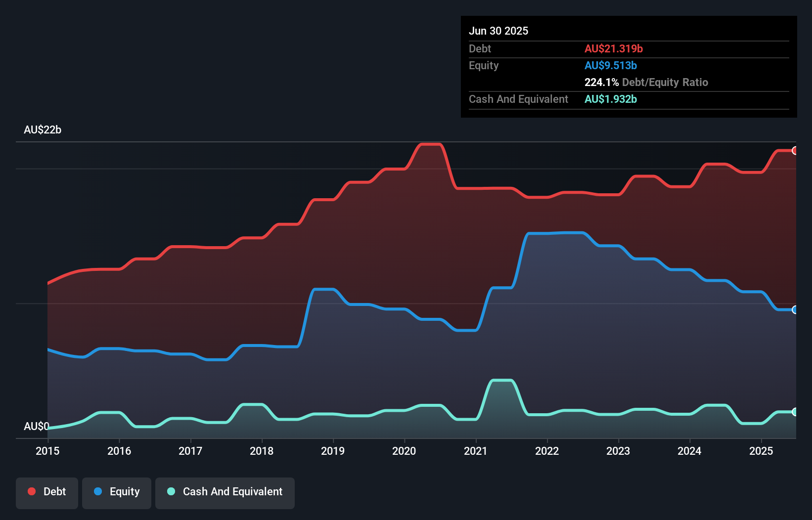
Task: Click the teal dot in Cash legend
Action: (x=171, y=491)
